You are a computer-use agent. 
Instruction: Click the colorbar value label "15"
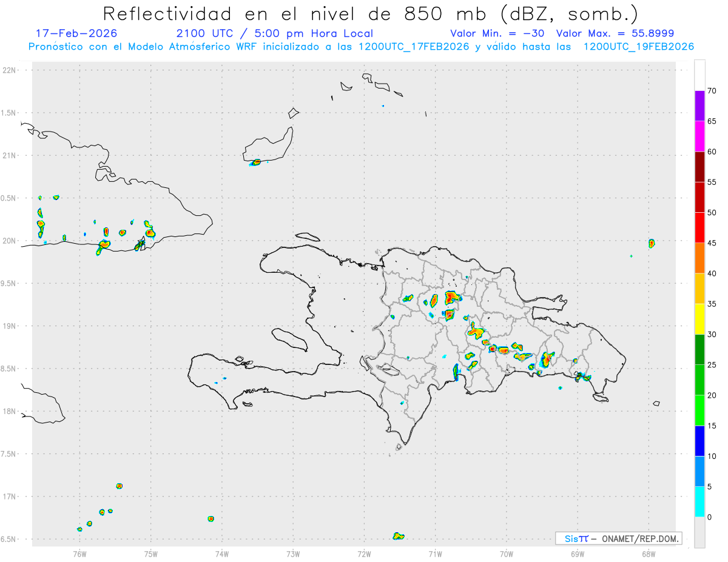pyautogui.click(x=712, y=426)
